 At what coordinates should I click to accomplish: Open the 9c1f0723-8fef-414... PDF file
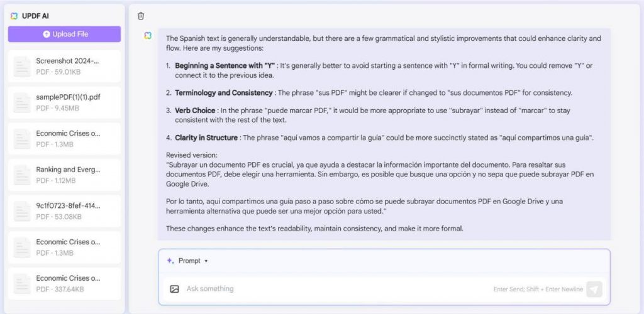68,205
